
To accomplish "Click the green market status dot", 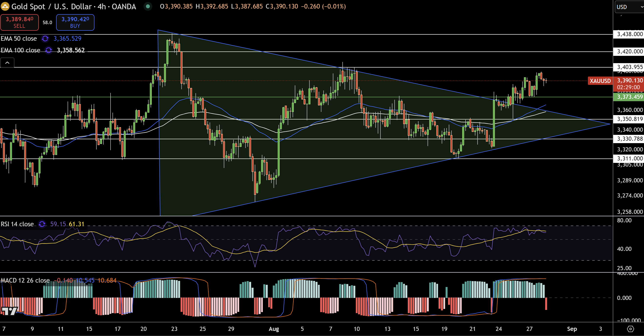I will point(148,7).
